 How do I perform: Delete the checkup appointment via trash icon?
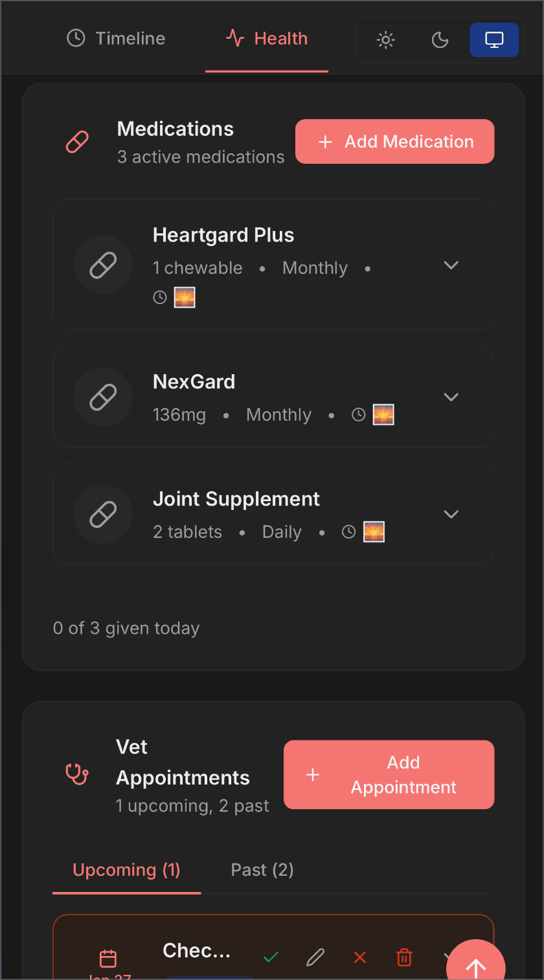click(x=404, y=958)
